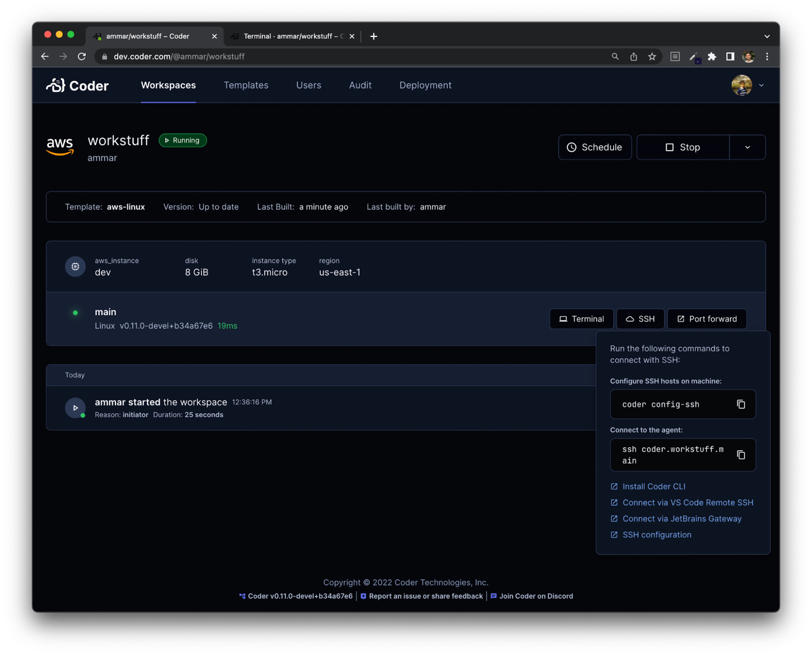Go to the Templates page
Viewport: 812px width, 655px height.
pyautogui.click(x=246, y=85)
